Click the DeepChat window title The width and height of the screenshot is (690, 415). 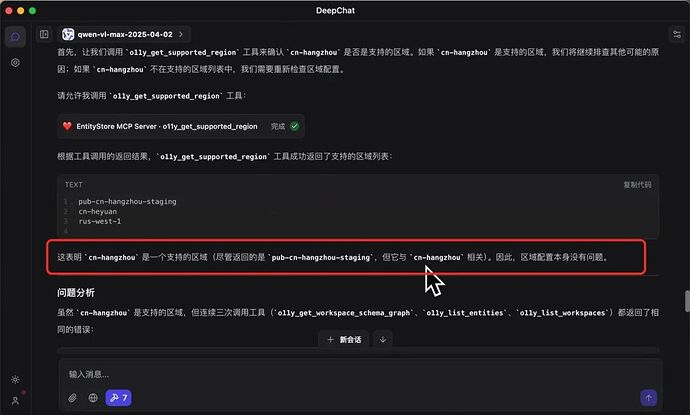[335, 11]
